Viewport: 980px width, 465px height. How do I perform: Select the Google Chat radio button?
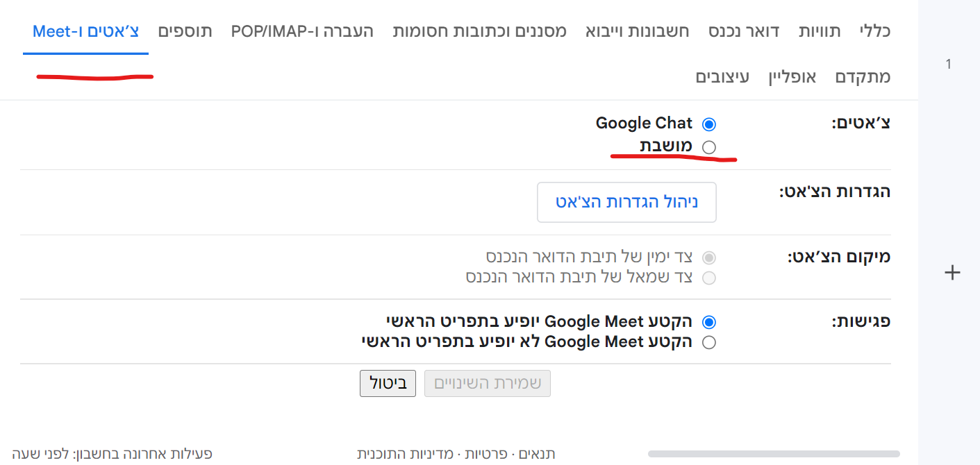coord(708,124)
